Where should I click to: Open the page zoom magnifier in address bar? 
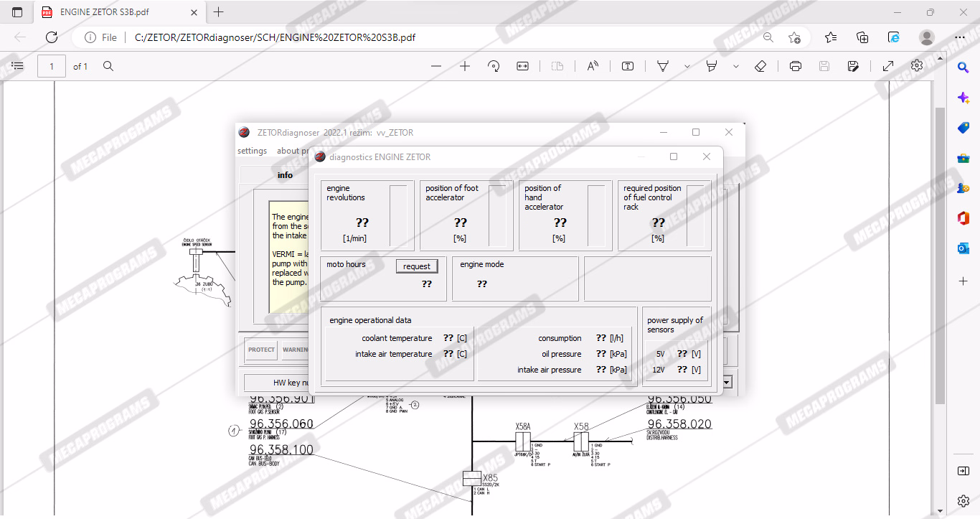768,37
